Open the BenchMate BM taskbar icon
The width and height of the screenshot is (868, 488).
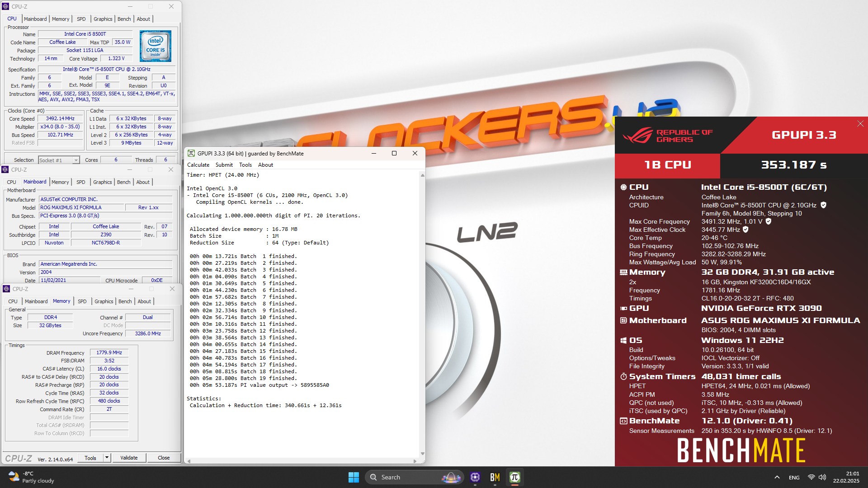(495, 477)
